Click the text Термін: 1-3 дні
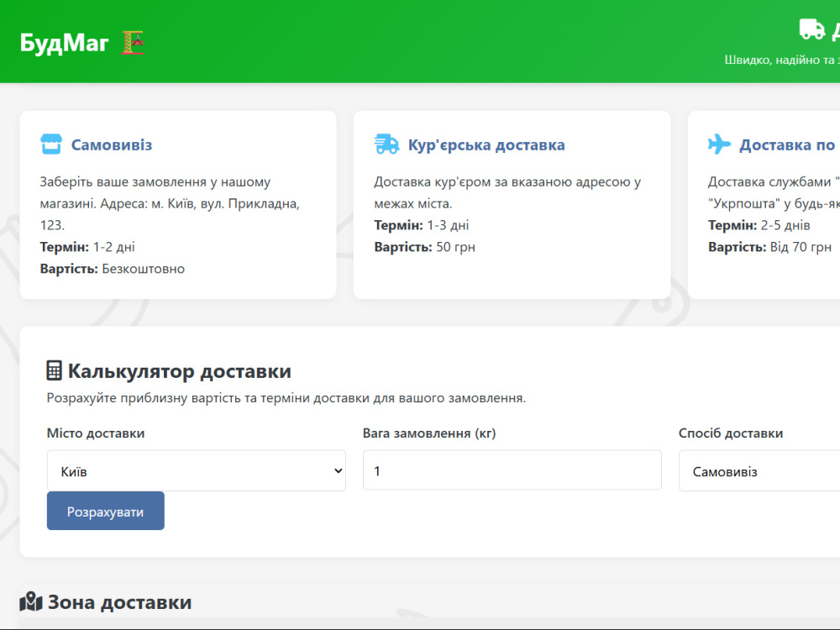Image resolution: width=840 pixels, height=630 pixels. click(421, 225)
